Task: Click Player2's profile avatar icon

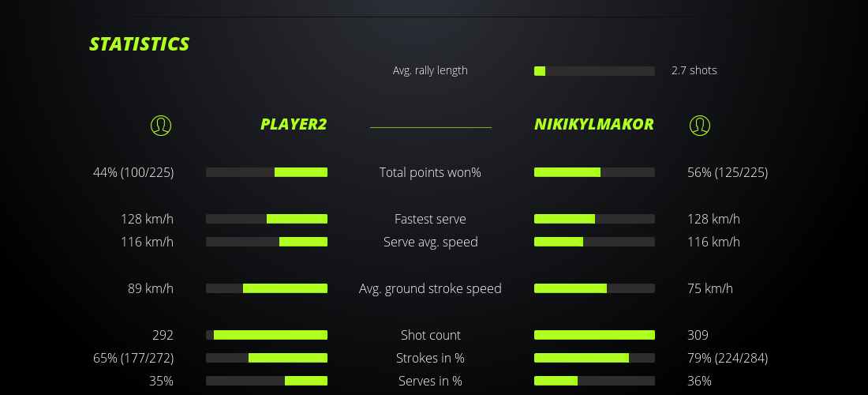Action: pos(161,125)
